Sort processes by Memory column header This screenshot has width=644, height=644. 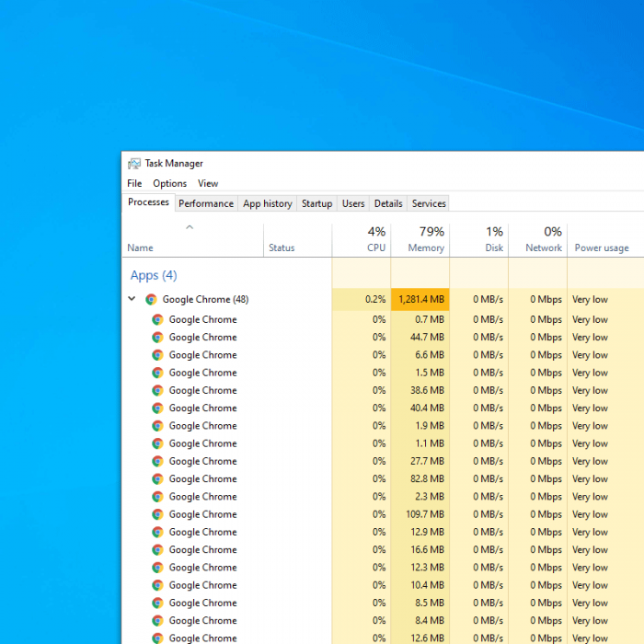point(420,239)
